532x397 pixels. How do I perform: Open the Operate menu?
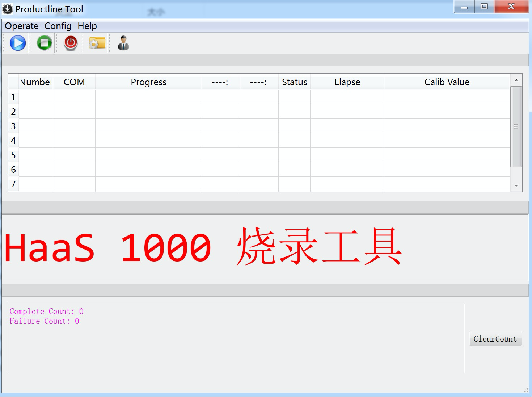[22, 26]
